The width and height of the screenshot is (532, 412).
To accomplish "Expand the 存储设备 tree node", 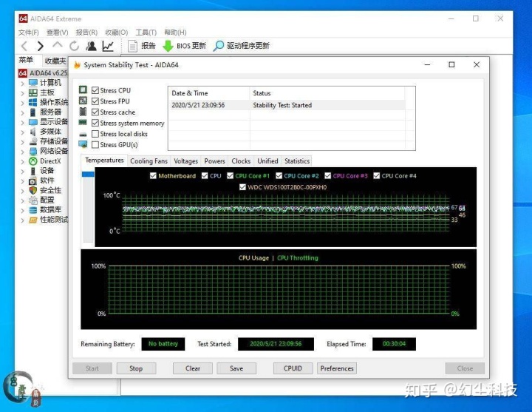I will [23, 141].
